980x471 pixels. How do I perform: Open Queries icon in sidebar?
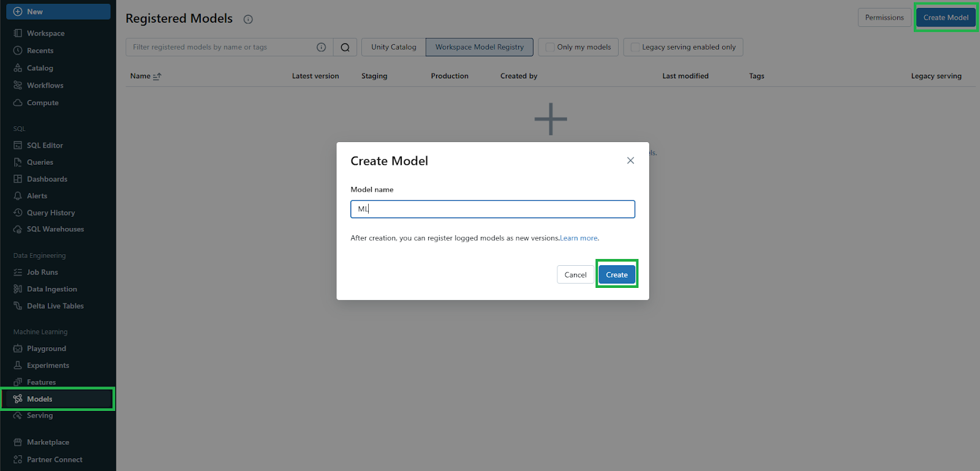(18, 162)
